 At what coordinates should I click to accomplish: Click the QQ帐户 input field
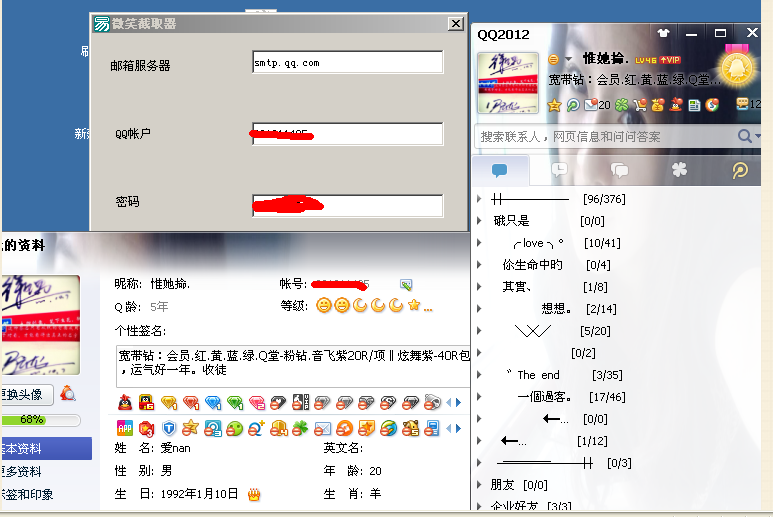click(348, 134)
